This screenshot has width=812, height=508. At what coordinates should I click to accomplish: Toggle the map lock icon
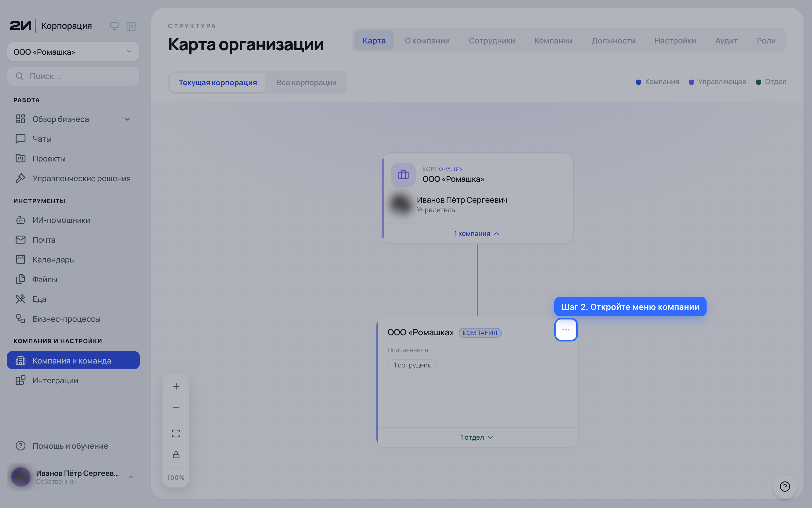click(176, 455)
